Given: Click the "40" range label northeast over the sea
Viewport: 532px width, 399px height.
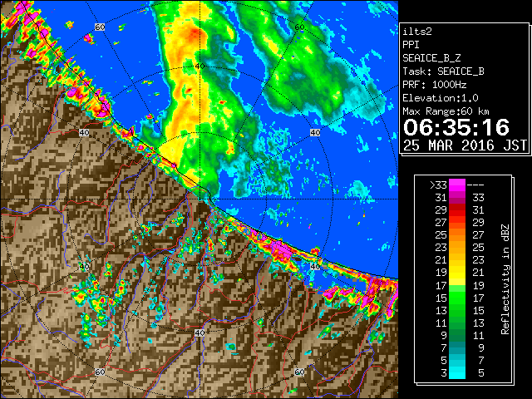Looking at the screenshot, I should (315, 132).
